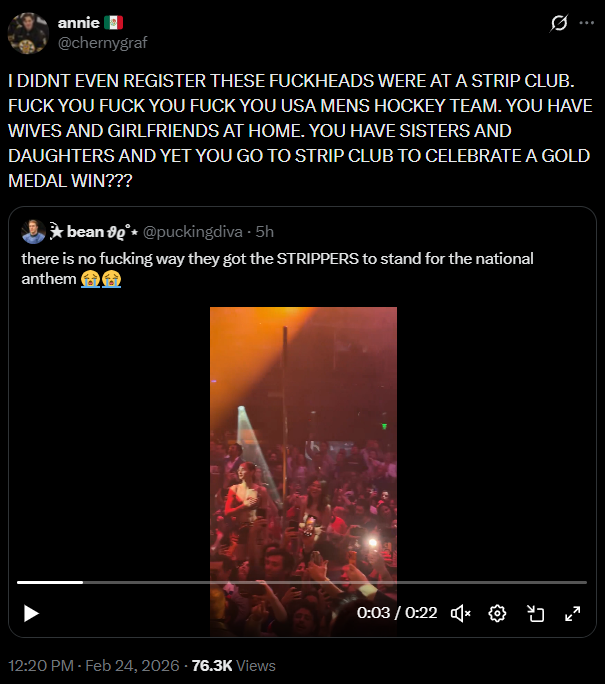Open the quoted post's 5h timestamp
605x684 pixels.
click(x=265, y=232)
